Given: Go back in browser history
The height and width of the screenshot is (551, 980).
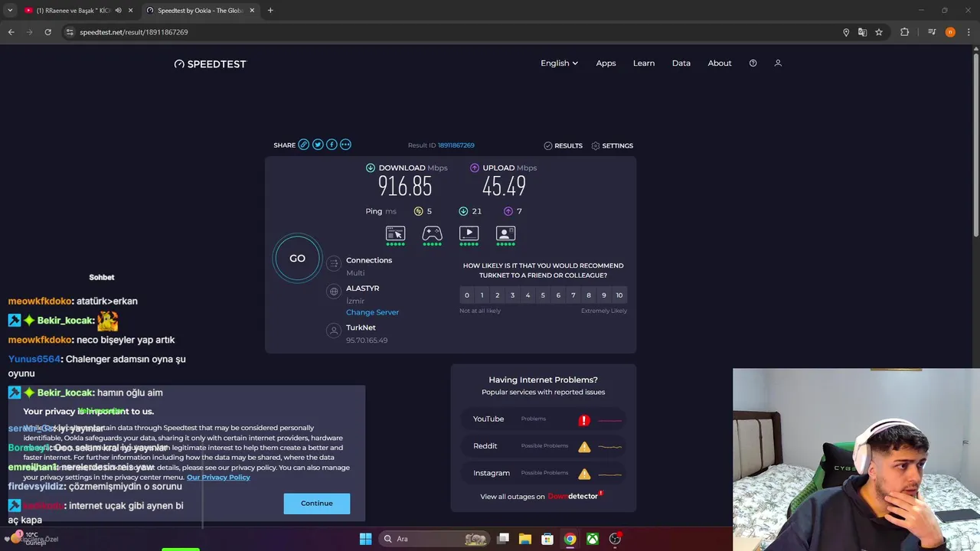Looking at the screenshot, I should pyautogui.click(x=11, y=32).
